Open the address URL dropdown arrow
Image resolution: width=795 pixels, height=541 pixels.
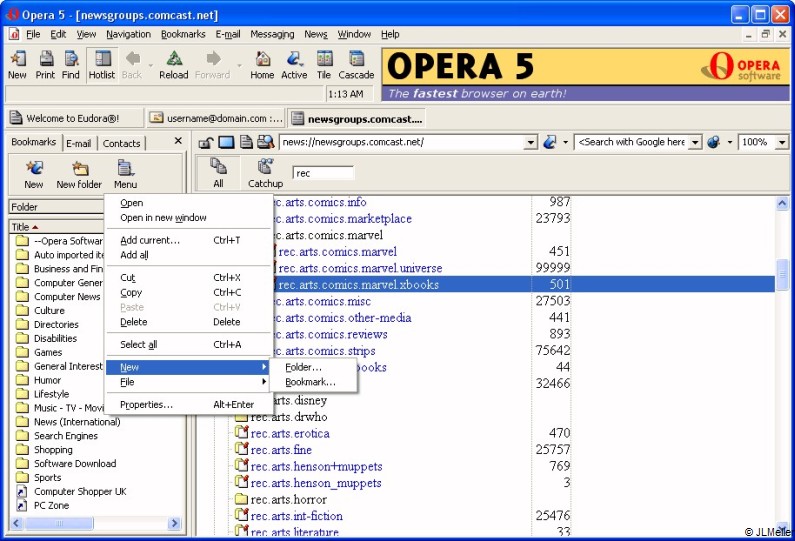pyautogui.click(x=530, y=142)
